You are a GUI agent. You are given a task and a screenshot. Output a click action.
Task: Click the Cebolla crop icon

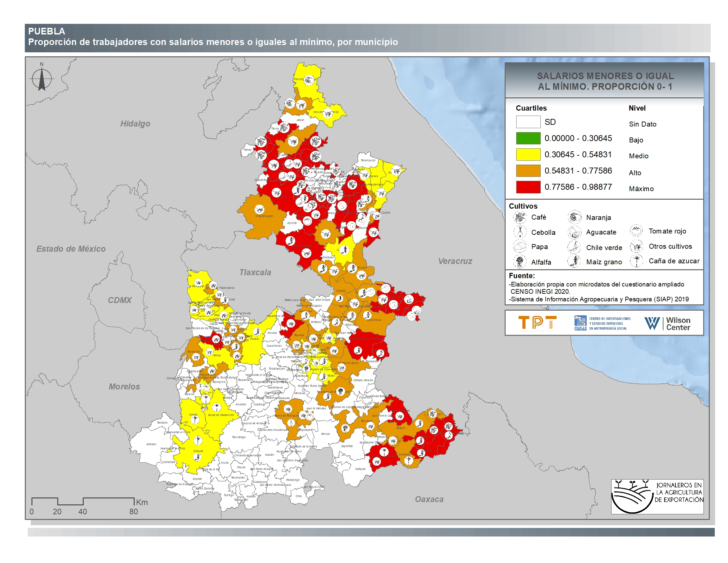pyautogui.click(x=520, y=231)
